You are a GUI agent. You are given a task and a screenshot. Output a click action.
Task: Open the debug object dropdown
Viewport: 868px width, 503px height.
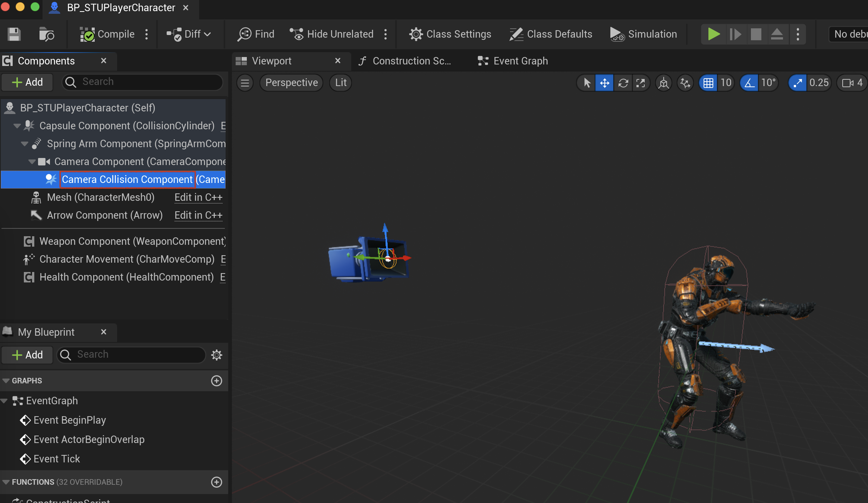[849, 34]
